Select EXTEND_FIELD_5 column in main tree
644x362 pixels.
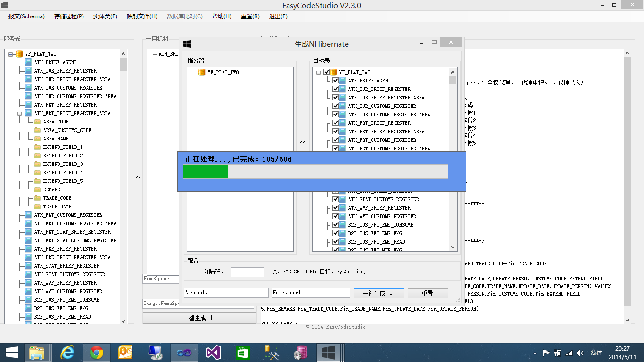[63, 181]
